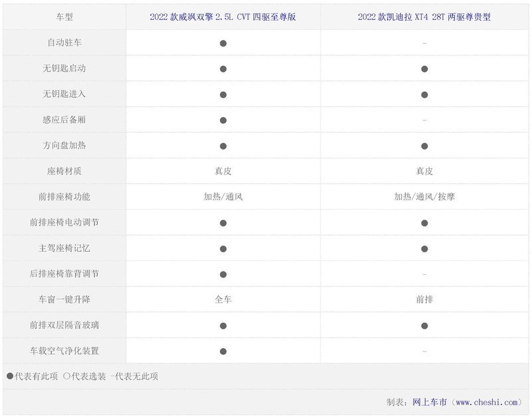Click 威飒 dot for 自动驻车

point(223,43)
